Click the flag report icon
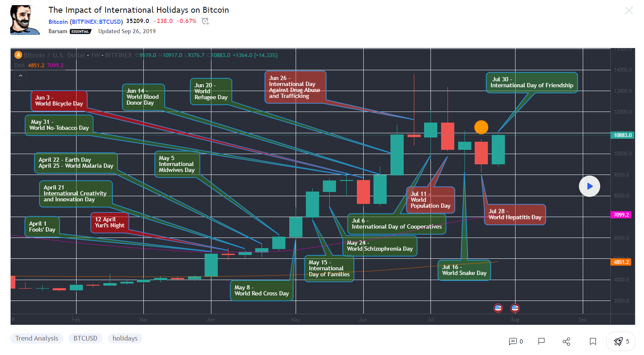This screenshot has height=355, width=644. tap(541, 341)
